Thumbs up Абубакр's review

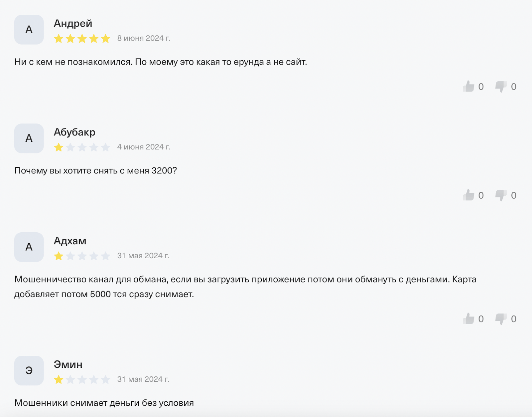pyautogui.click(x=468, y=195)
